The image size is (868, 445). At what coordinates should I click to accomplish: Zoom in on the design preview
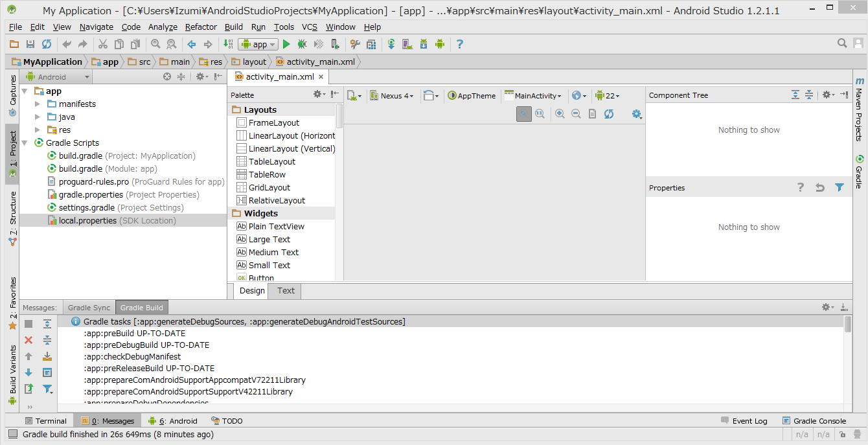[560, 114]
